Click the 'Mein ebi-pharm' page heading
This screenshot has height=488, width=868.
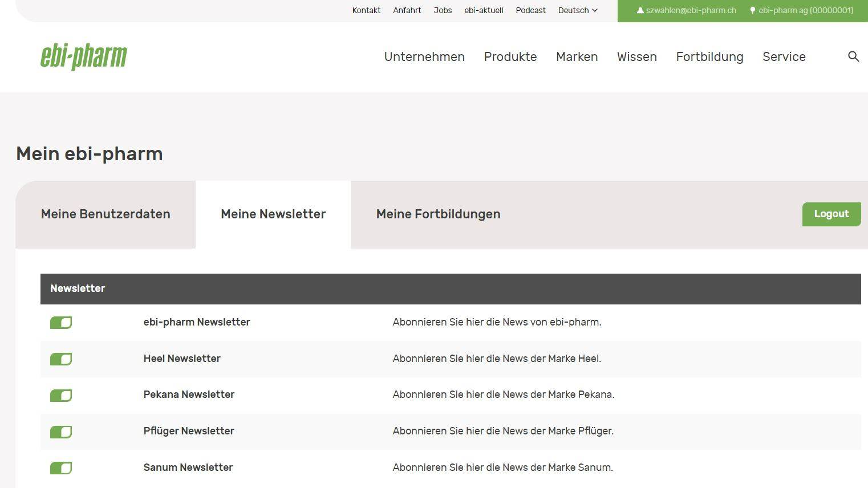[90, 154]
